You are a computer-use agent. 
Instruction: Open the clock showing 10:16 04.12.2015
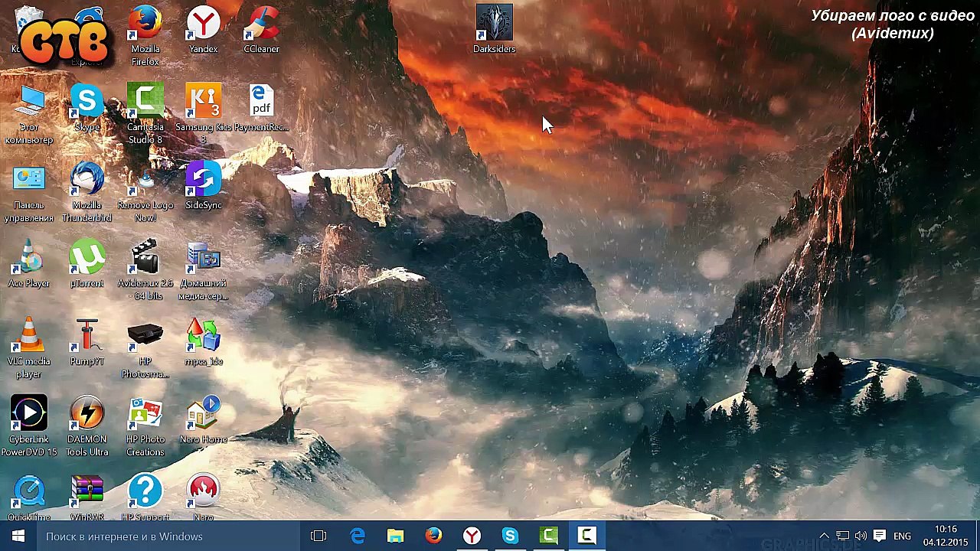(946, 536)
